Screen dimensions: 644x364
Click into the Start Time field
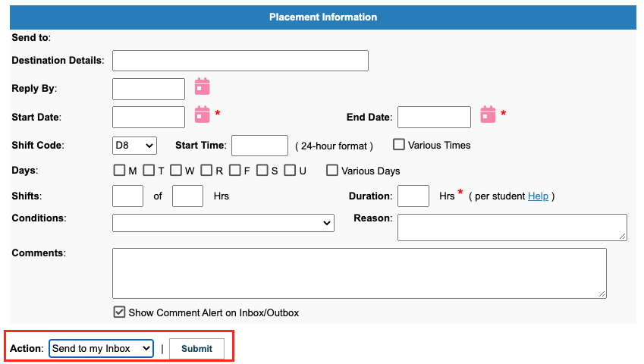pos(259,146)
